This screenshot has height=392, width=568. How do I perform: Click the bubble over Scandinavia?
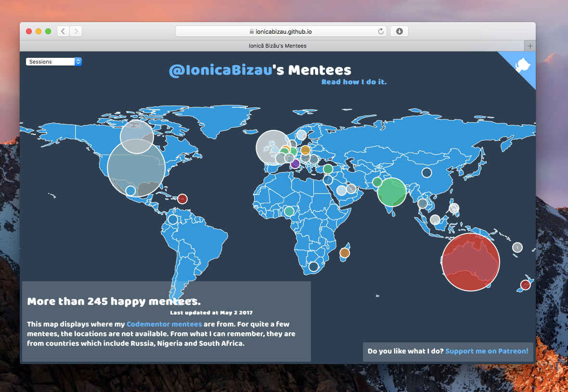tap(301, 135)
